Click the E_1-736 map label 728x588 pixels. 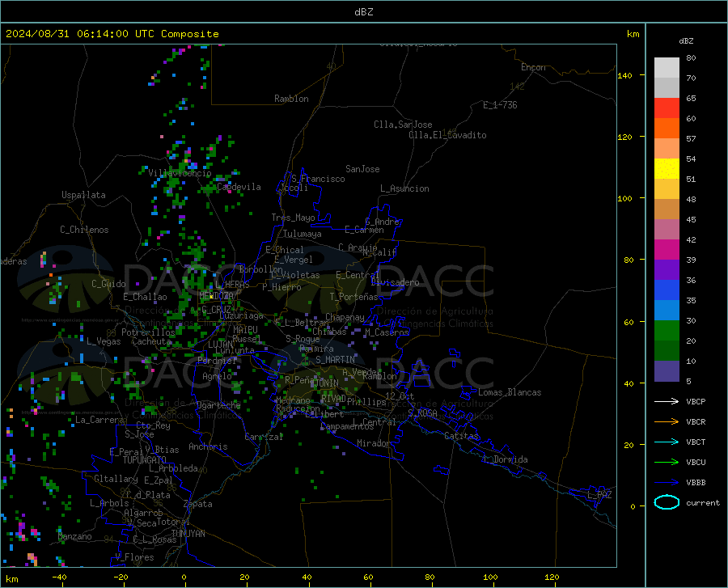[x=500, y=105]
